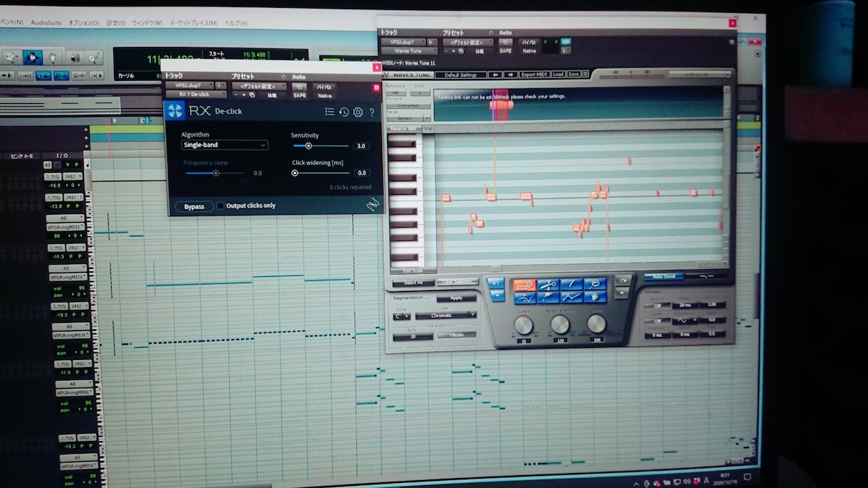Select the Pro Tools selector tool

pos(32,58)
